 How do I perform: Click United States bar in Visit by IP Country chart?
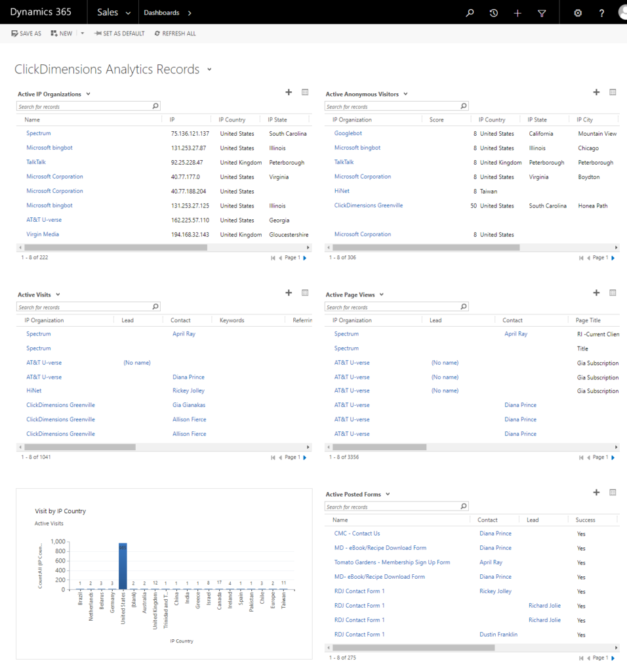coord(123,566)
